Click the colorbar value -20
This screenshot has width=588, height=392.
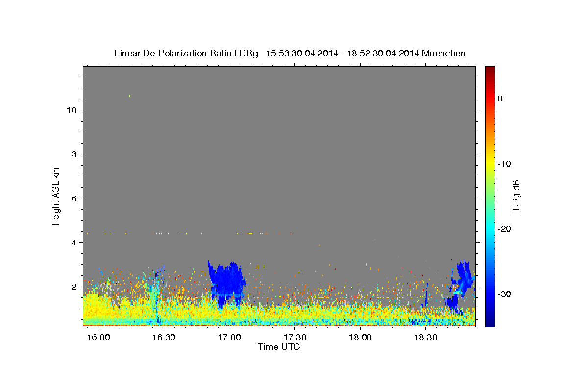(x=505, y=229)
